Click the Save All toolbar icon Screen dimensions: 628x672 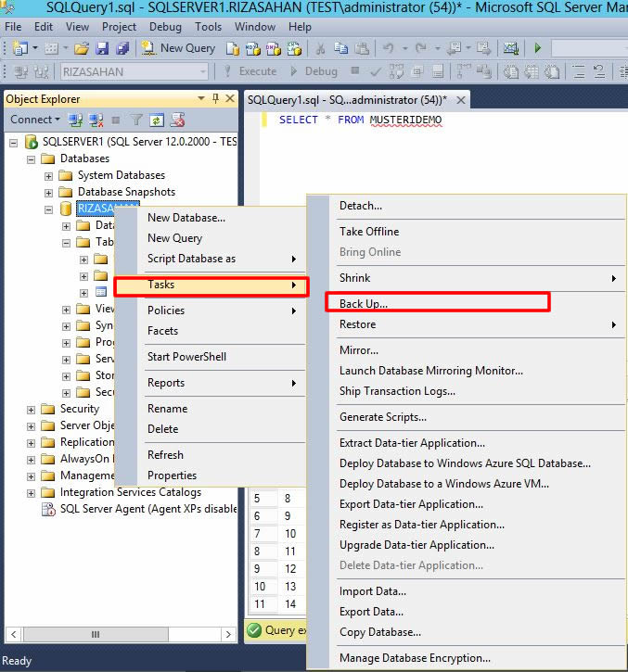(x=121, y=47)
